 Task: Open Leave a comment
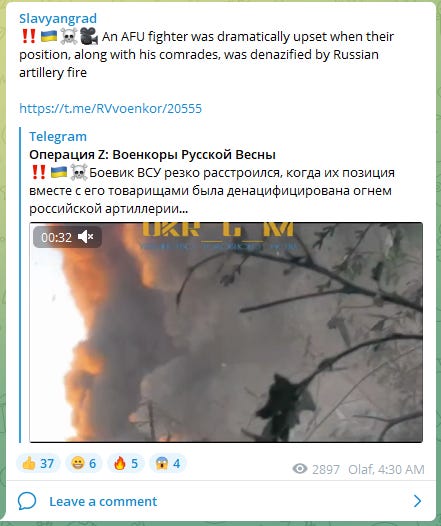pyautogui.click(x=103, y=502)
